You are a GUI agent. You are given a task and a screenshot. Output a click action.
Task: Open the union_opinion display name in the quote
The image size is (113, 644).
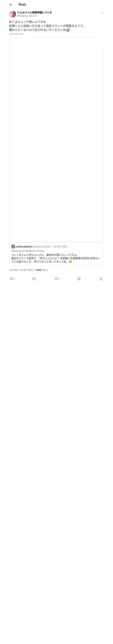24,246
